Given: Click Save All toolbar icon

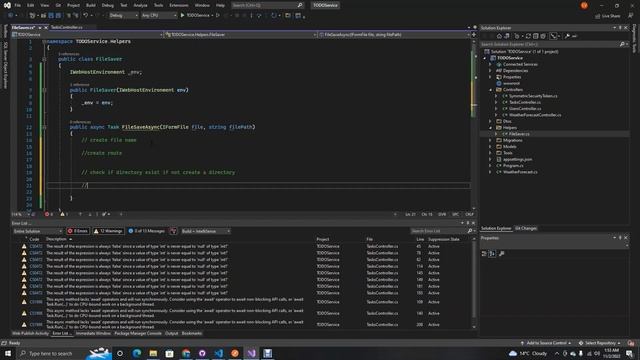Looking at the screenshot, I should point(58,16).
